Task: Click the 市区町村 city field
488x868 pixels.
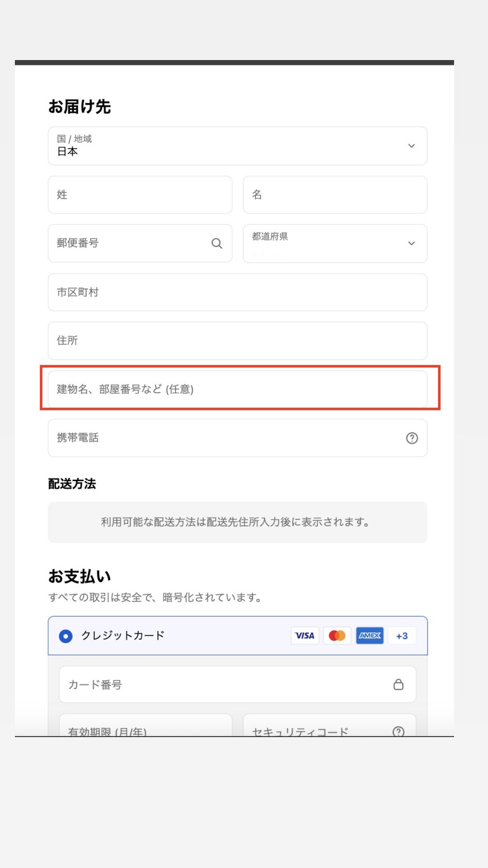Action: [237, 292]
